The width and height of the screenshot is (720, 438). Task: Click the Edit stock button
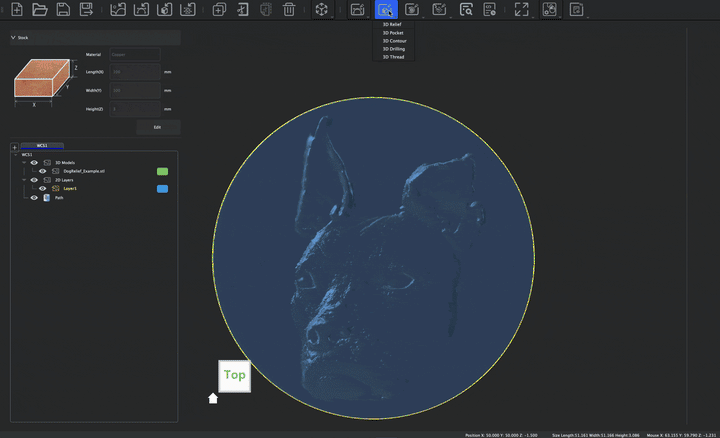pos(158,127)
